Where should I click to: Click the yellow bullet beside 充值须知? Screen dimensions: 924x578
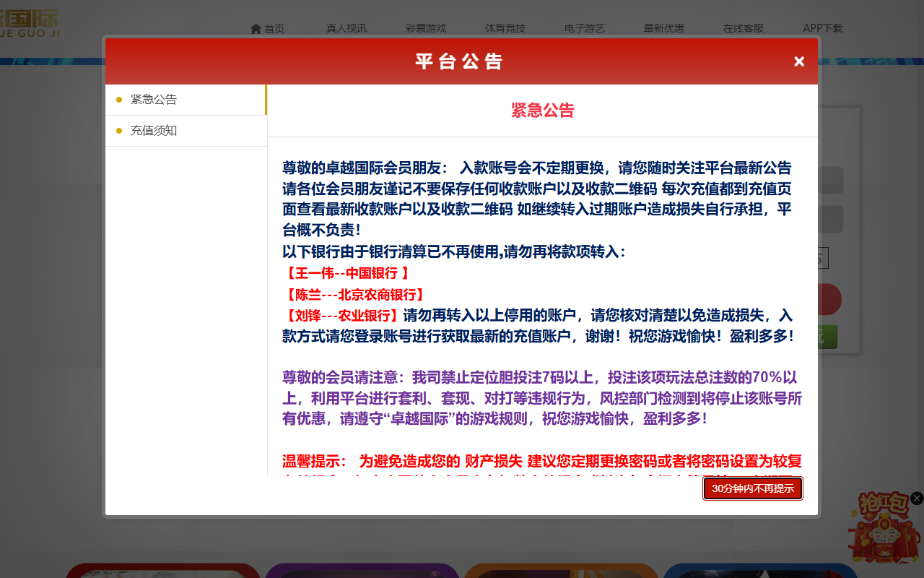(119, 131)
